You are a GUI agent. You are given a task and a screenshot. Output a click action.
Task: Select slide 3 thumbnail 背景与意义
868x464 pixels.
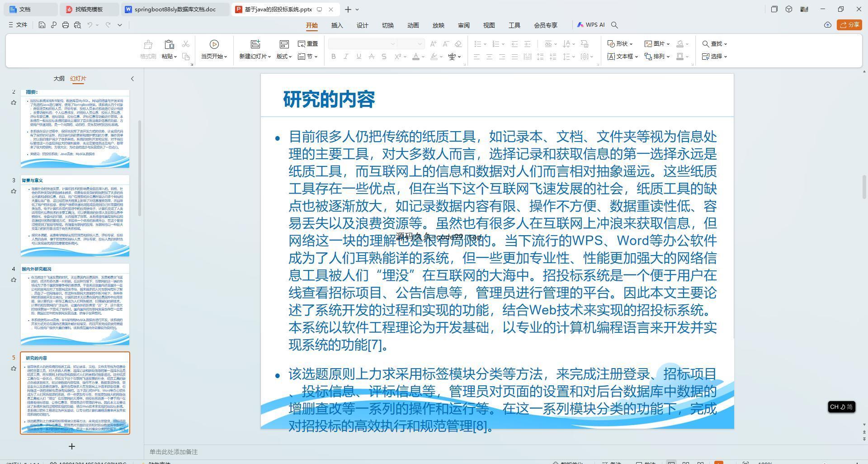coord(75,216)
